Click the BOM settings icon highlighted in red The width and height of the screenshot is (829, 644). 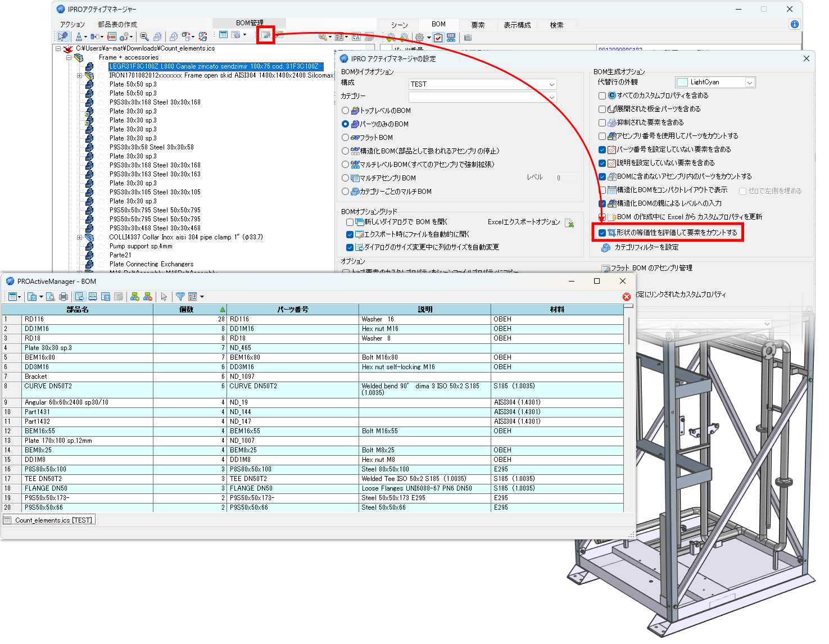[265, 36]
